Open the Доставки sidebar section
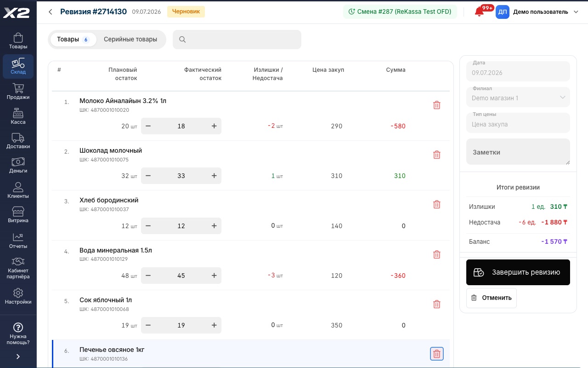Viewport: 588px width, 368px height. pyautogui.click(x=18, y=141)
